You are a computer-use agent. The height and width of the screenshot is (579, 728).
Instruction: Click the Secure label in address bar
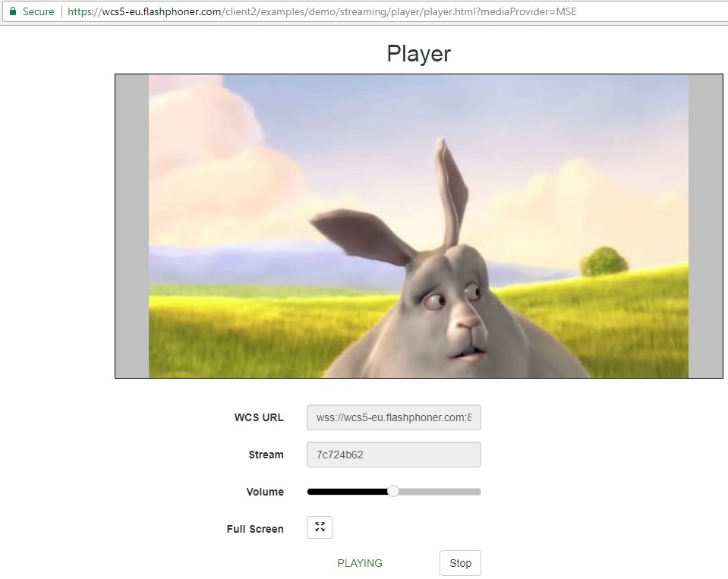(x=39, y=11)
